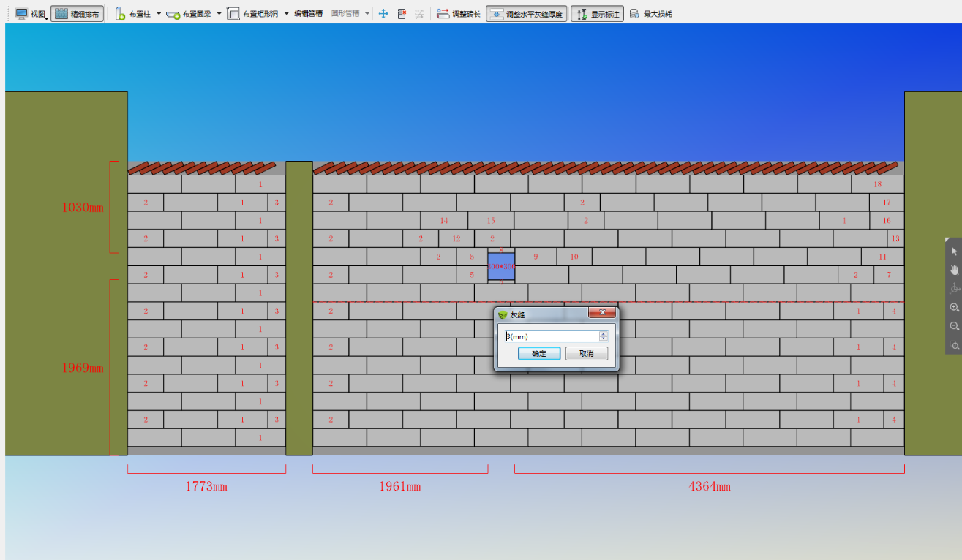Click the orbit axis tool icon
962x560 pixels.
(x=954, y=289)
